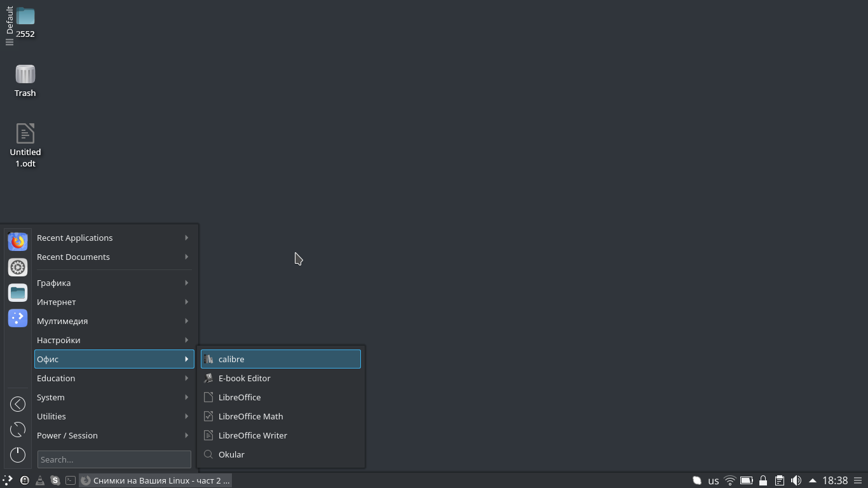
Task: Expand hidden tray icons arrow
Action: [x=812, y=480]
